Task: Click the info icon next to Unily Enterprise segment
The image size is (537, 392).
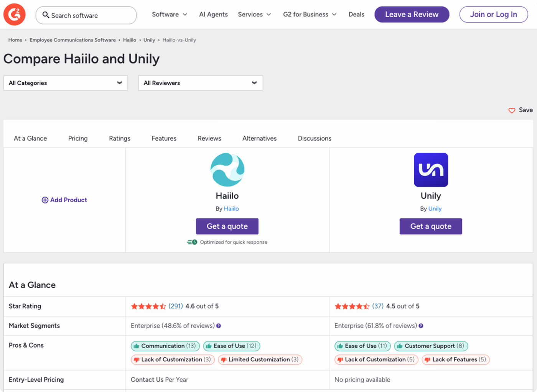Action: 421,326
